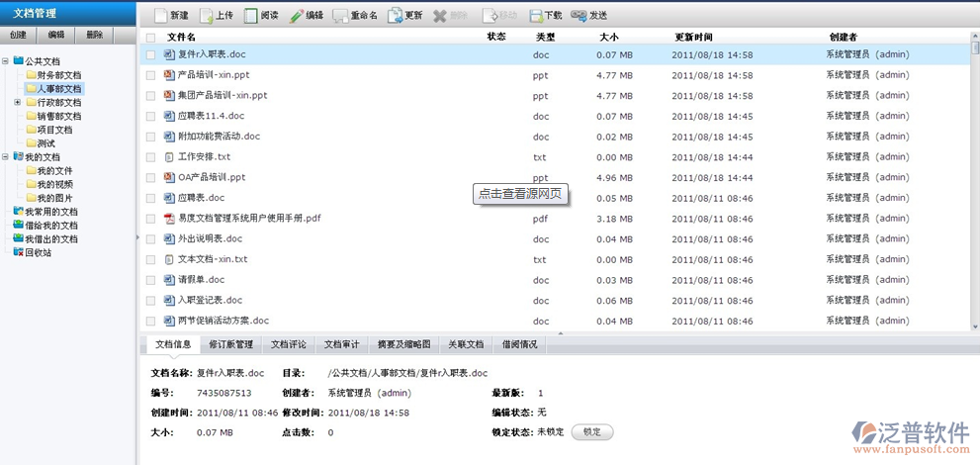Viewport: 980px width, 465px height.
Task: Check the box for 产品培训-xin.ppt
Action: tap(150, 75)
